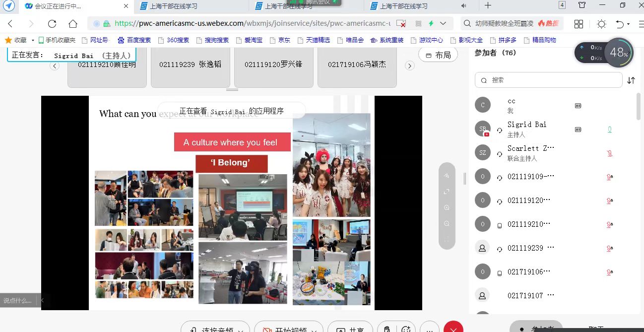Raise hand in the meeting
This screenshot has height=332, width=644.
[387, 329]
